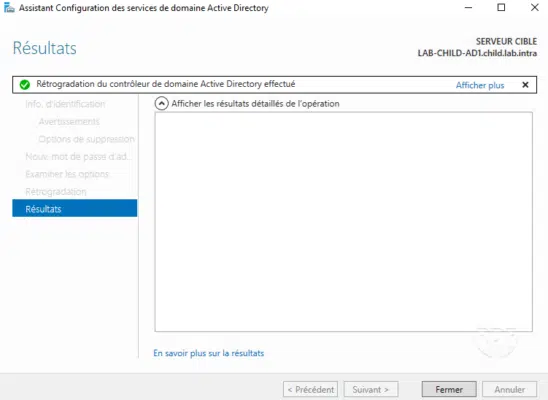Screen dimensions: 548x400
Task: Dismiss the demotion notification banner
Action: 525,85
